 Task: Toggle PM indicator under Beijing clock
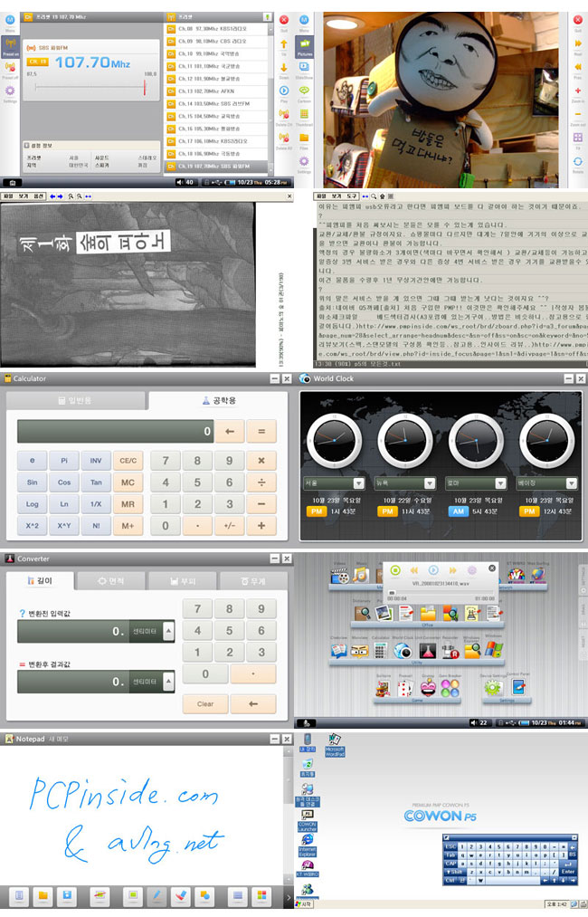(x=529, y=511)
